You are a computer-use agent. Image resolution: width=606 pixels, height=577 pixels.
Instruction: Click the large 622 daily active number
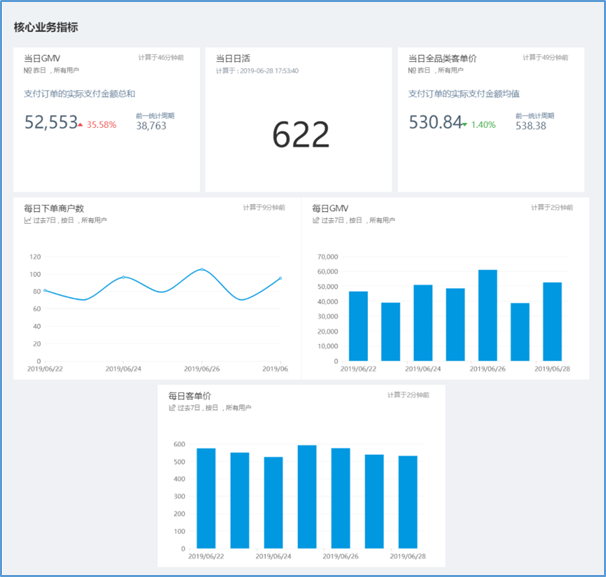coord(301,134)
